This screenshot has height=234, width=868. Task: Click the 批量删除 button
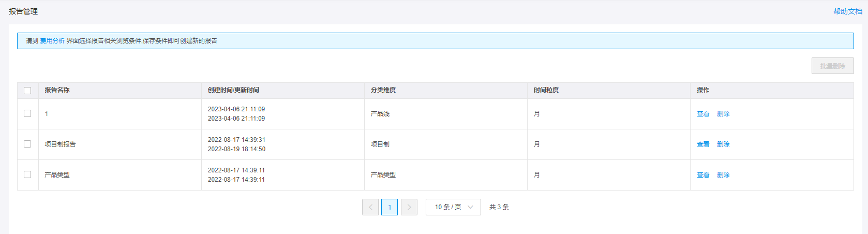832,66
